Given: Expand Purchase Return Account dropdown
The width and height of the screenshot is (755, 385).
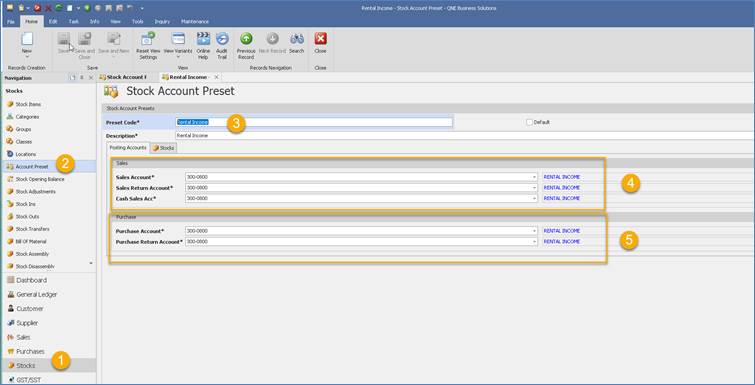Looking at the screenshot, I should tap(534, 242).
